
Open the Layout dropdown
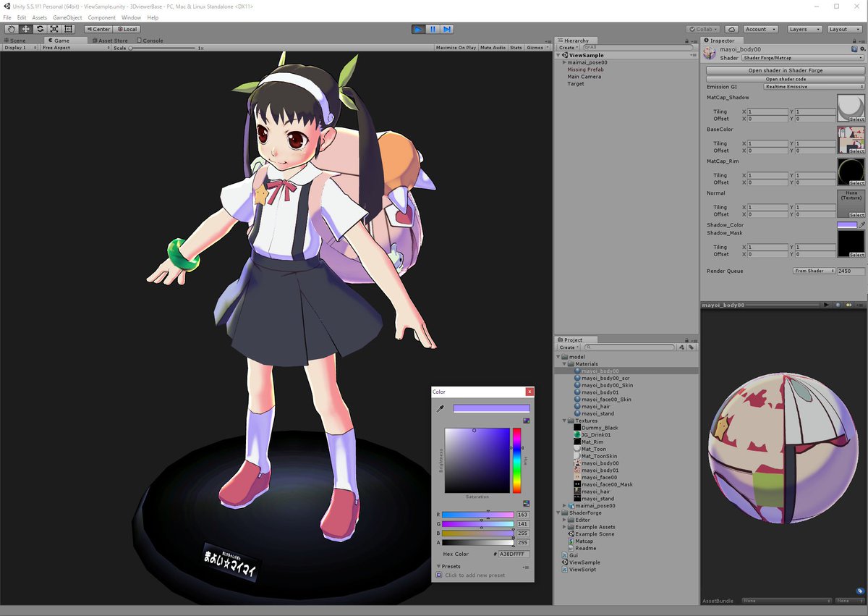(844, 29)
